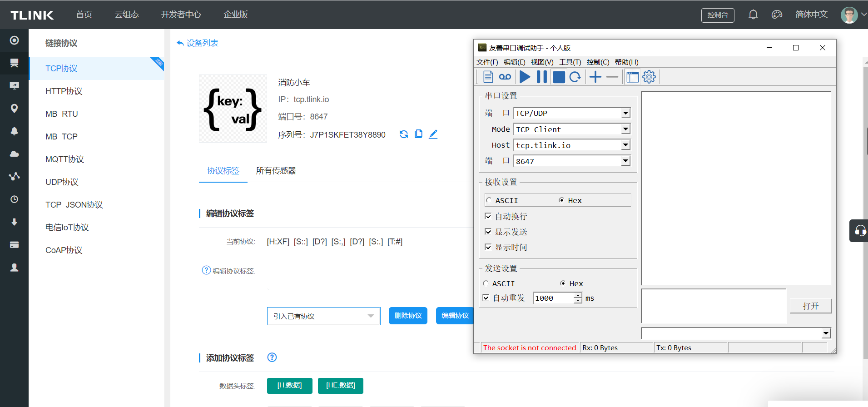The width and height of the screenshot is (868, 407).
Task: Edit device info with pencil icon
Action: (x=433, y=134)
